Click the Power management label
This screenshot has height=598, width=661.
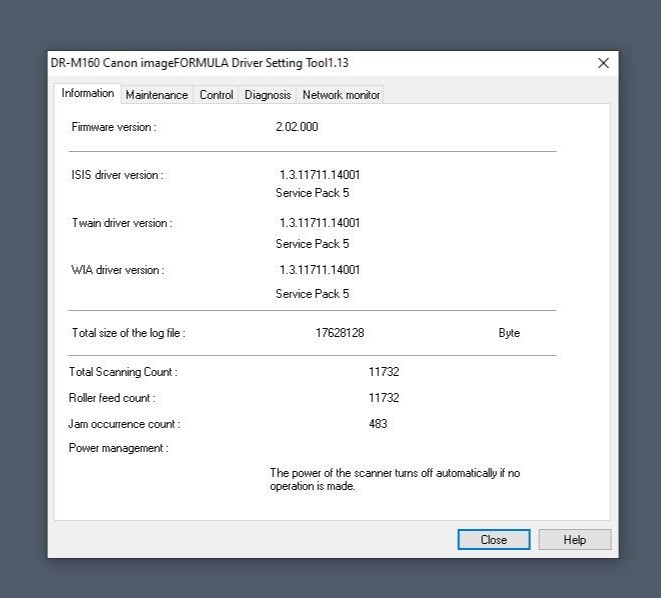pyautogui.click(x=118, y=448)
